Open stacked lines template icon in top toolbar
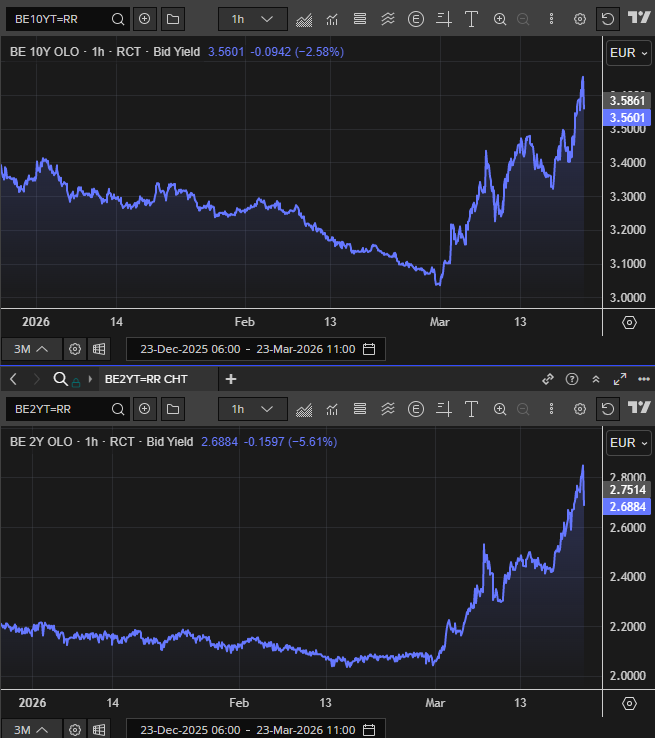 click(x=360, y=19)
